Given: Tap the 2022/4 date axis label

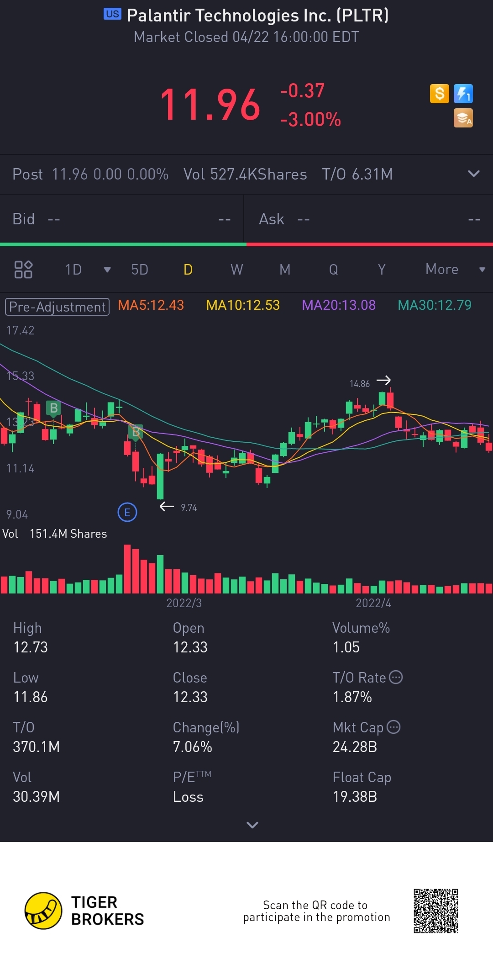Looking at the screenshot, I should point(373,603).
